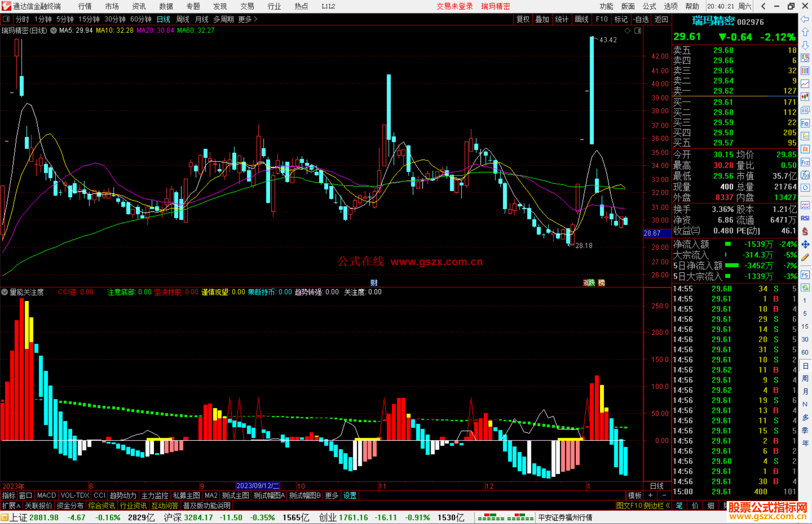Open the MA settings dropdown beside 瑞玛精密(日线)
The image size is (812, 524).
(x=53, y=30)
